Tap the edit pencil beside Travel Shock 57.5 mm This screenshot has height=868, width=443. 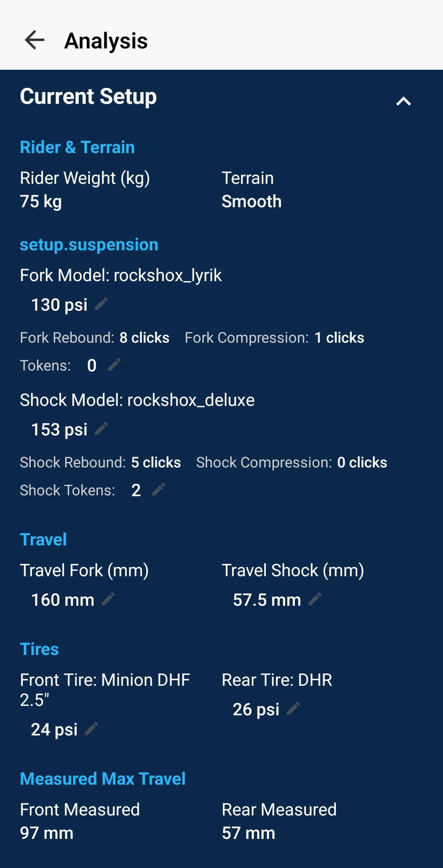click(316, 599)
